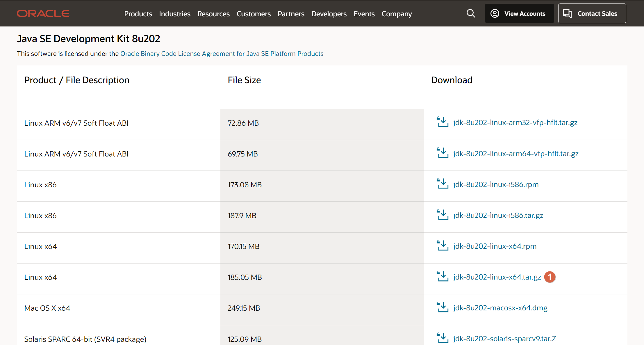
Task: Download jdk-8u202-linux-i586.tar.gz link
Action: 498,215
